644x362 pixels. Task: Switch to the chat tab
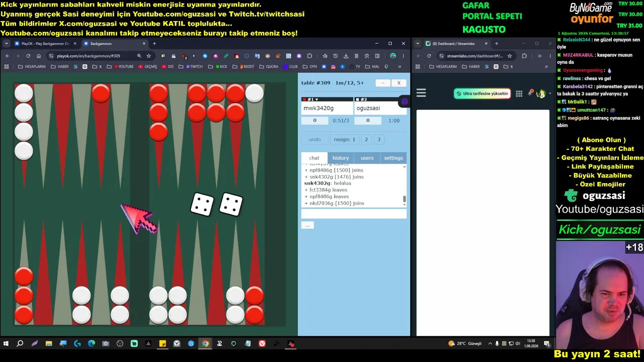(x=314, y=158)
